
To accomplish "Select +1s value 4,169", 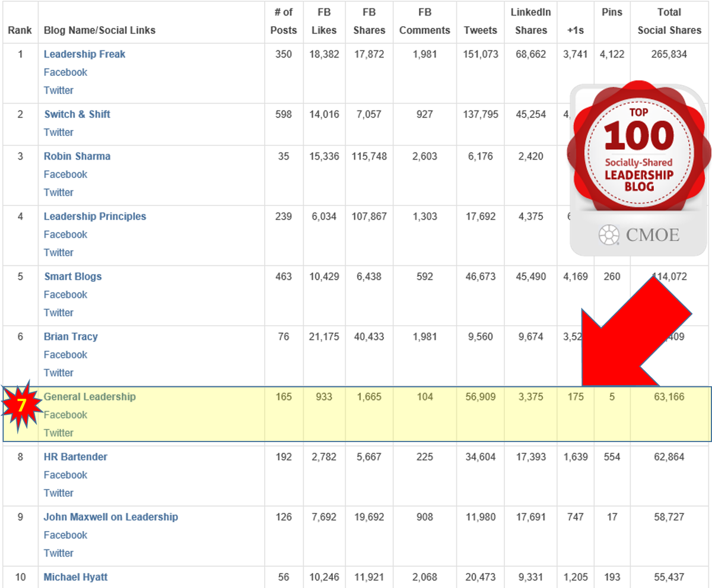I will (x=576, y=276).
